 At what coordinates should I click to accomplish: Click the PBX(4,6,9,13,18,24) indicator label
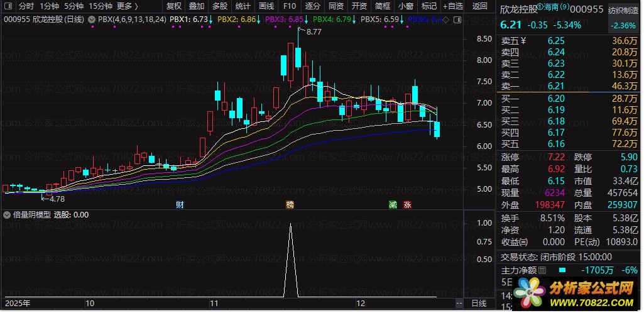tap(132, 19)
